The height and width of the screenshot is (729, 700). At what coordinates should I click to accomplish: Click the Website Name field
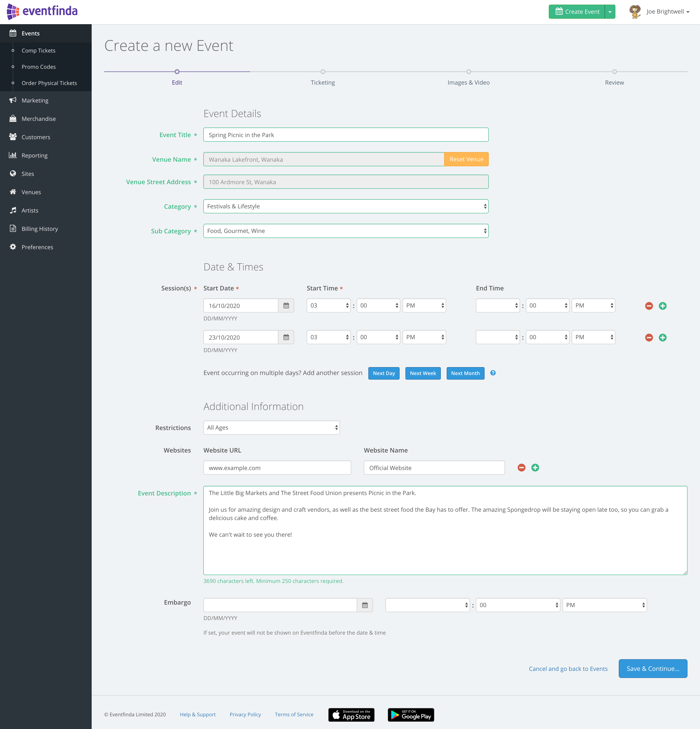[x=434, y=468]
